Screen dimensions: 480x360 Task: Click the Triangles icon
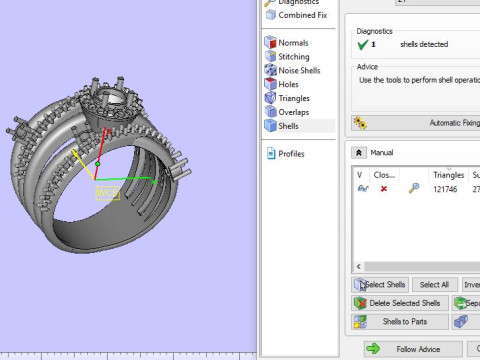click(x=270, y=98)
